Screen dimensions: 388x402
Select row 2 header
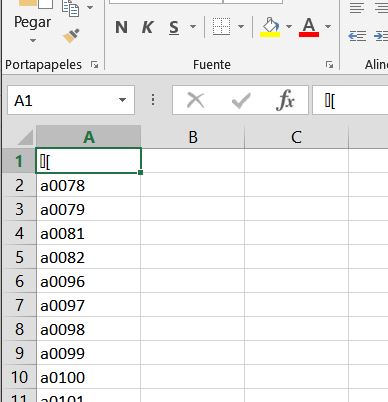point(19,185)
